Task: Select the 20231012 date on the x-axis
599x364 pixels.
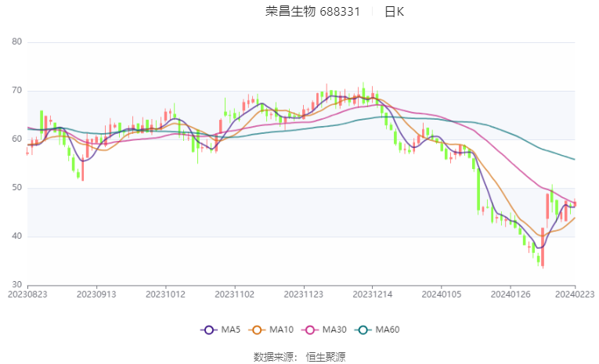Action: (164, 295)
